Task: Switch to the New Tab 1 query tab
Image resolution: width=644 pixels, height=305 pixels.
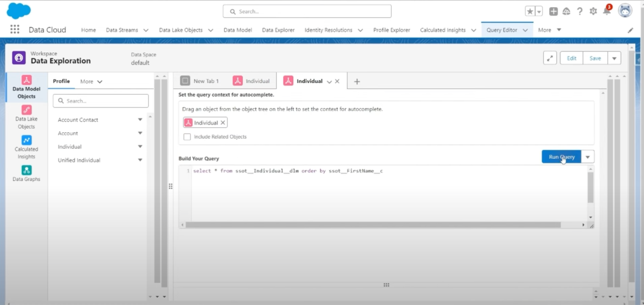Action: coord(200,81)
